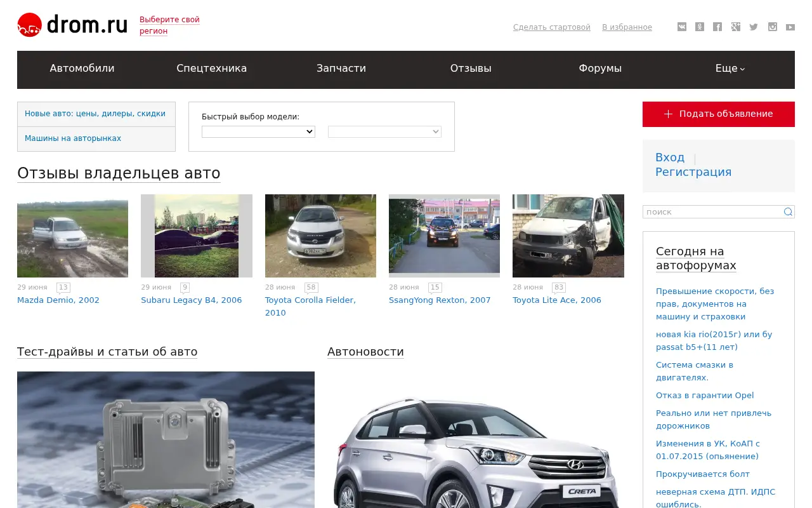This screenshot has width=812, height=508.
Task: Open Сегодня на автофорумах heading
Action: tap(696, 258)
